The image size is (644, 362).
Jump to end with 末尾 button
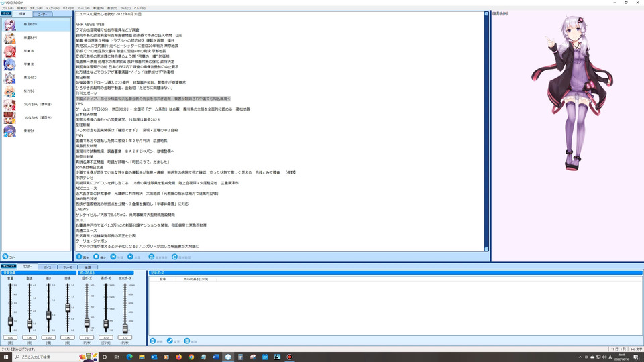[x=134, y=257]
